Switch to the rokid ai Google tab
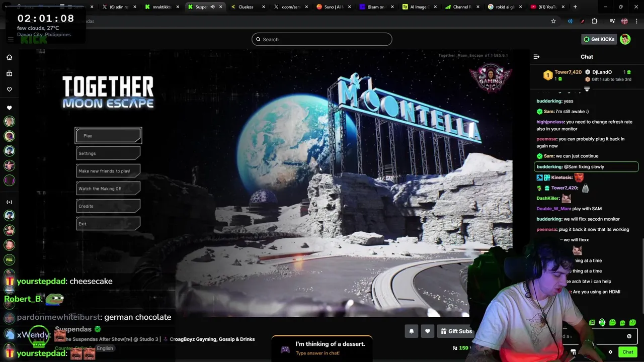This screenshot has height=362, width=644. (505, 7)
